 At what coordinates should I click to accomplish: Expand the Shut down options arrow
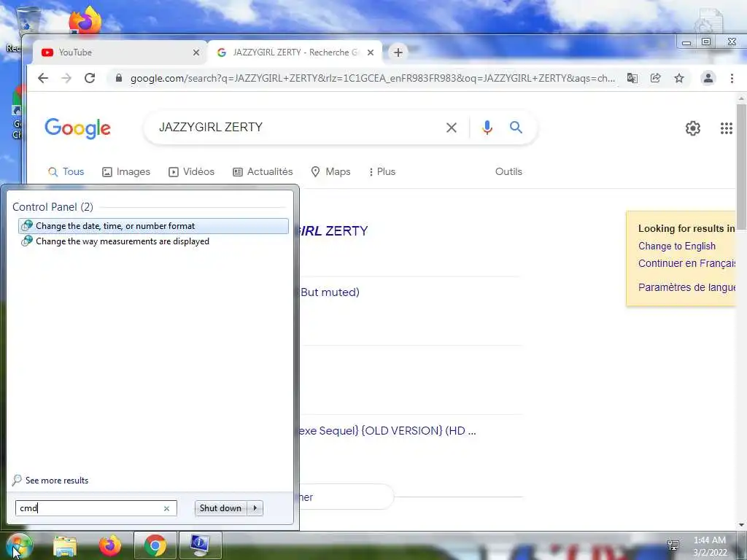[x=255, y=508]
